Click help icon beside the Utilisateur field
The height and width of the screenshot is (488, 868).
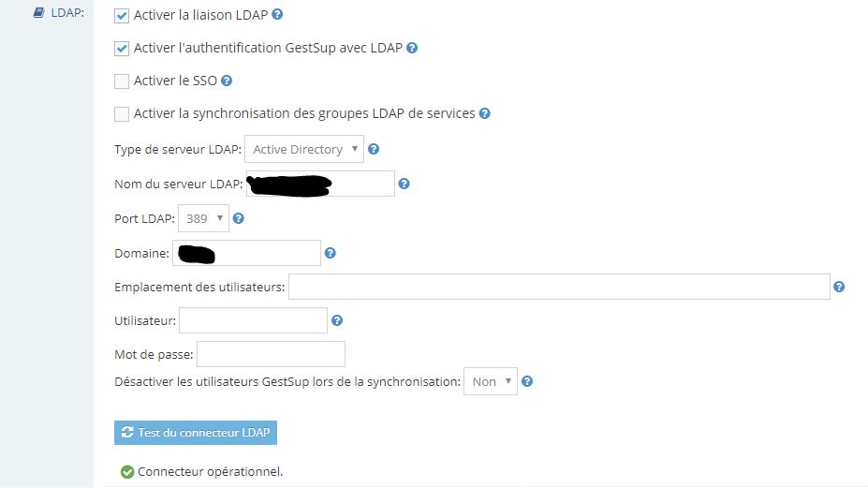(x=337, y=320)
